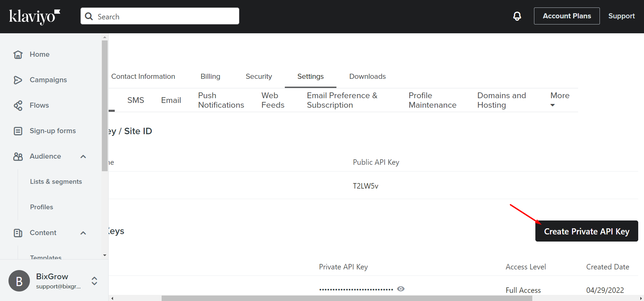
Task: Click the Klaviyo logo
Action: click(x=34, y=16)
